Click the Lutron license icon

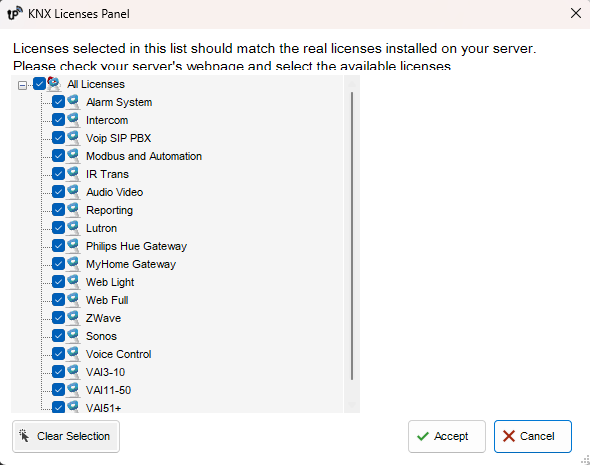[73, 228]
